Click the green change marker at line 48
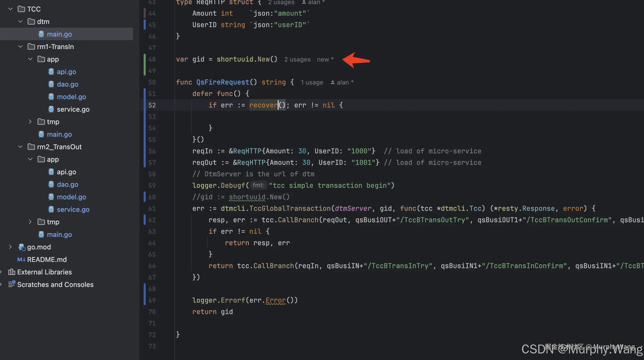This screenshot has width=644, height=360. click(x=145, y=59)
